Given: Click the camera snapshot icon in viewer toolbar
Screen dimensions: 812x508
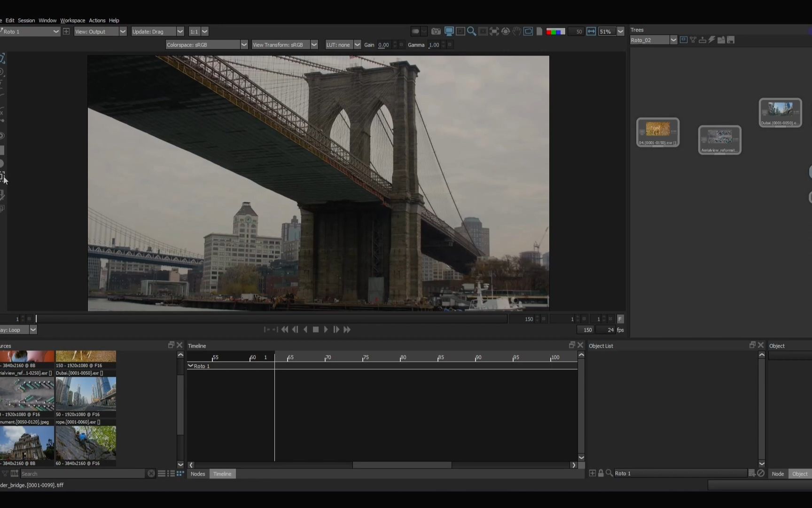Looking at the screenshot, I should click(x=436, y=32).
